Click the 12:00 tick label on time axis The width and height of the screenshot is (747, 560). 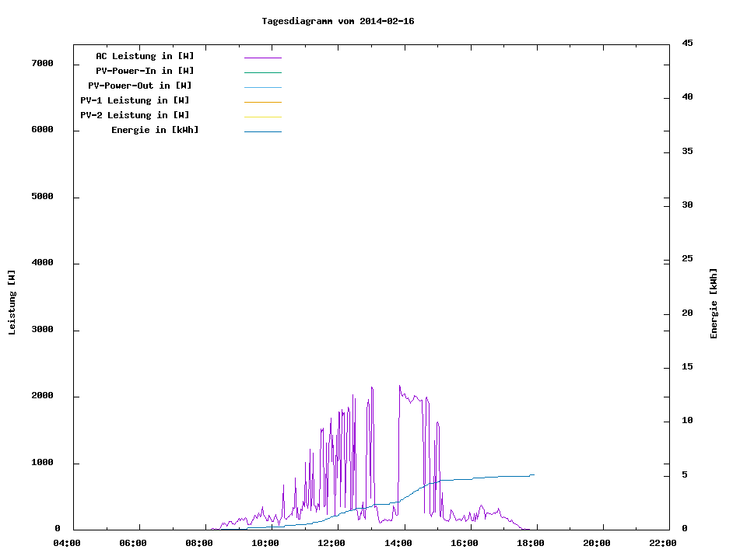[331, 543]
